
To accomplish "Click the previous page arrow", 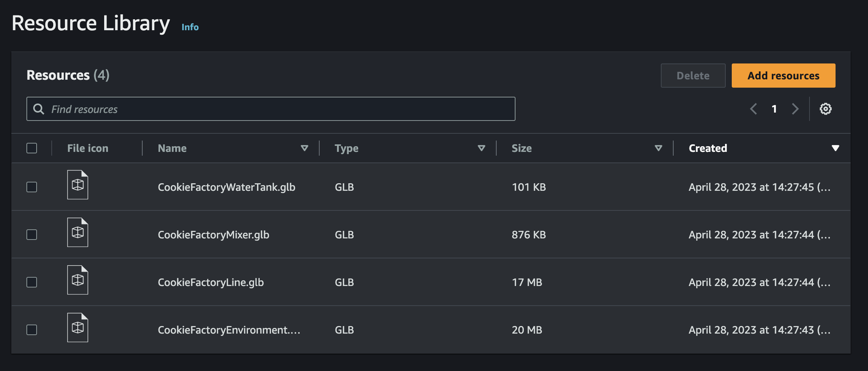I will click(x=753, y=109).
